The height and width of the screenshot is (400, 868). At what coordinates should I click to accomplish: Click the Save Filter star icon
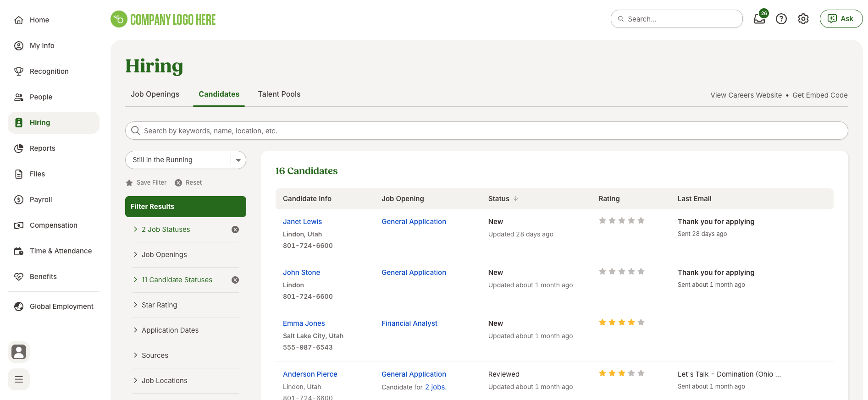[129, 183]
